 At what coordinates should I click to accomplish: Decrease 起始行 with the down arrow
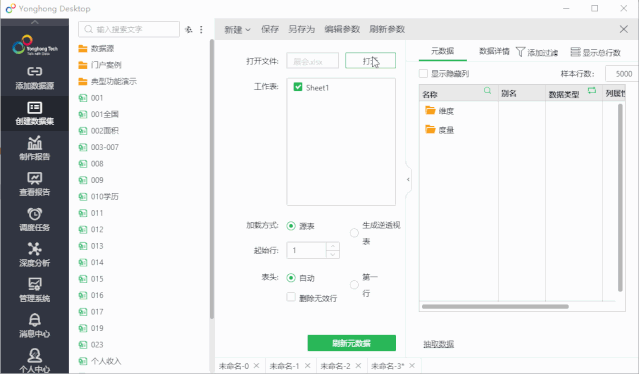pos(333,254)
